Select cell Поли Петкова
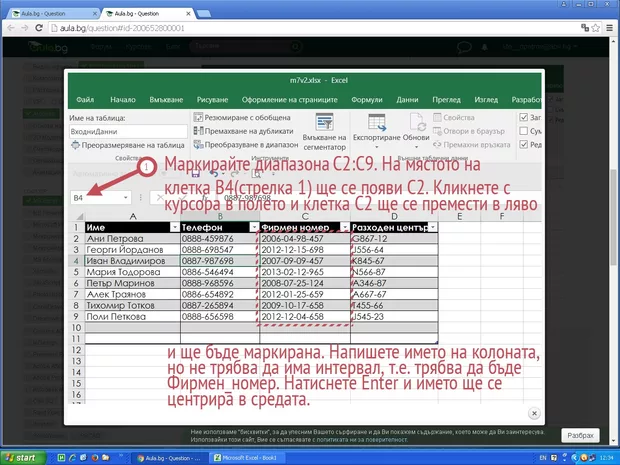This screenshot has height=465, width=620. click(133, 316)
